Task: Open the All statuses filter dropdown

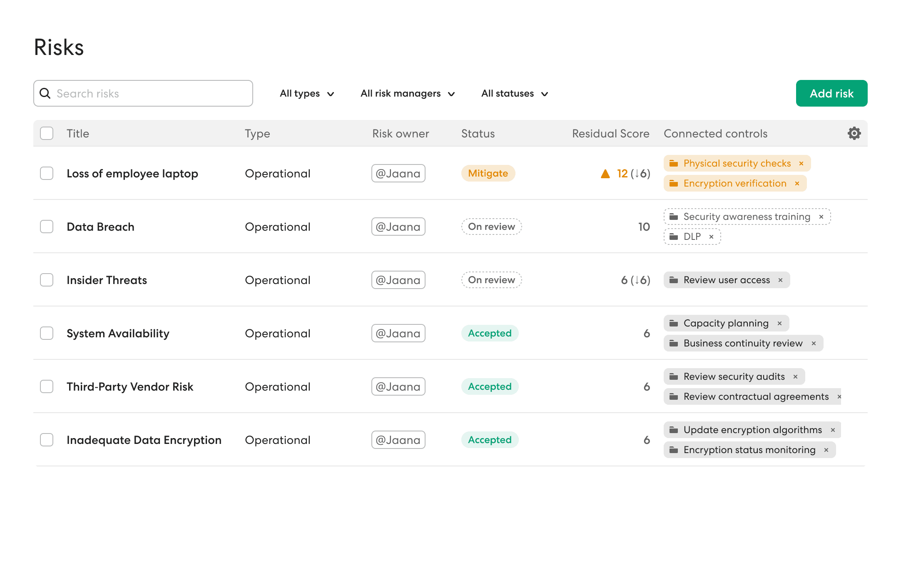Action: coord(515,93)
